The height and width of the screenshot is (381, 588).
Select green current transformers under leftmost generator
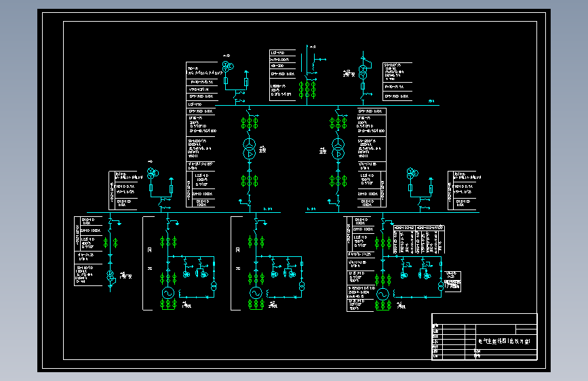click(168, 304)
